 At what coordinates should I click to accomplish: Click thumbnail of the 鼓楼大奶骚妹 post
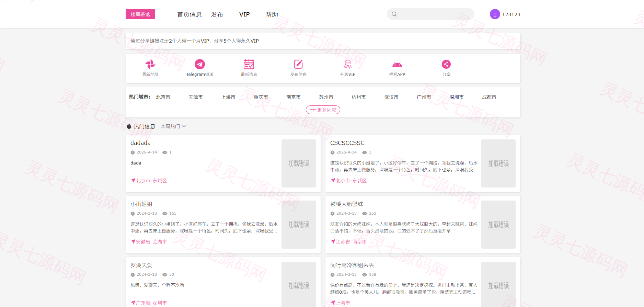click(498, 225)
